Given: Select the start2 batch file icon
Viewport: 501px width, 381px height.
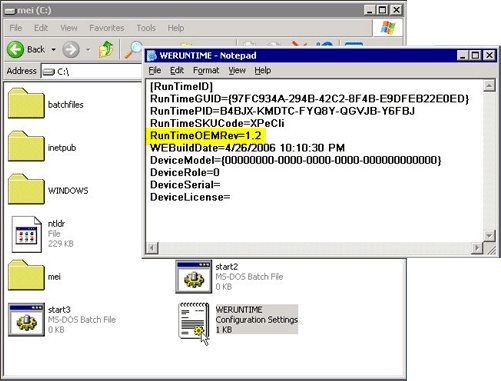Looking at the screenshot, I should [x=194, y=277].
